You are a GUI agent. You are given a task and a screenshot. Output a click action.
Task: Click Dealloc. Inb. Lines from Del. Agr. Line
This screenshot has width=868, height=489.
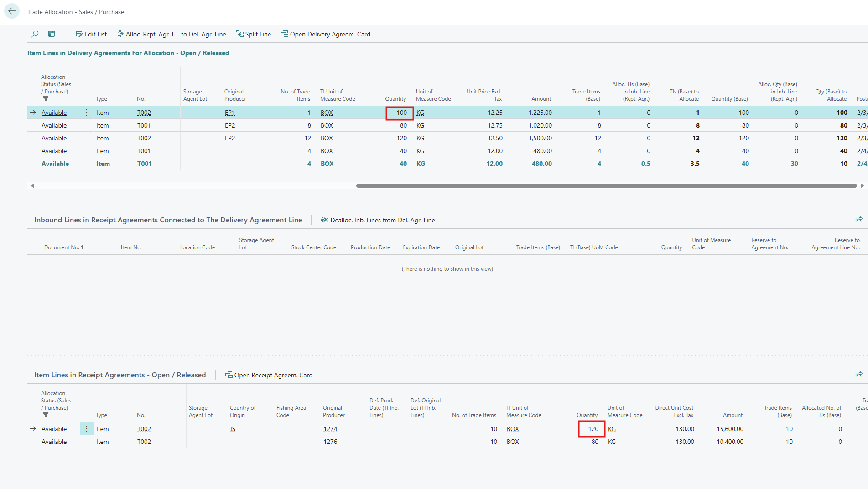point(378,220)
